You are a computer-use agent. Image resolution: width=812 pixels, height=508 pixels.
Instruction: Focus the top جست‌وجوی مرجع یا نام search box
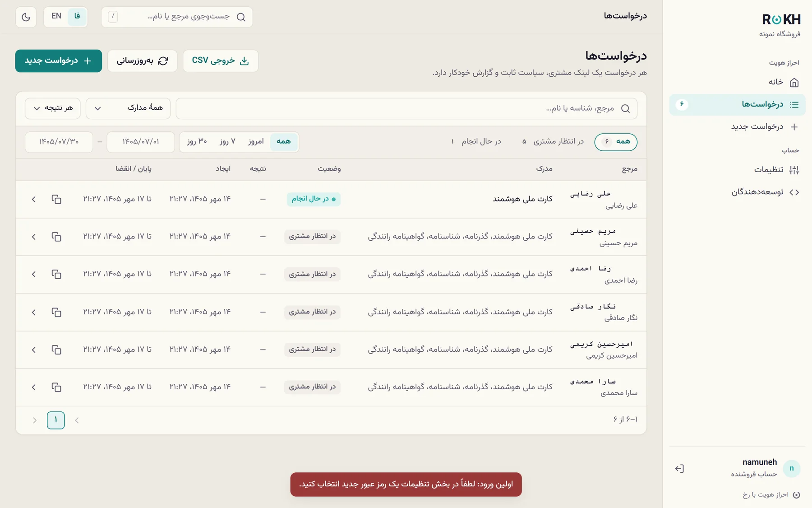tap(177, 17)
